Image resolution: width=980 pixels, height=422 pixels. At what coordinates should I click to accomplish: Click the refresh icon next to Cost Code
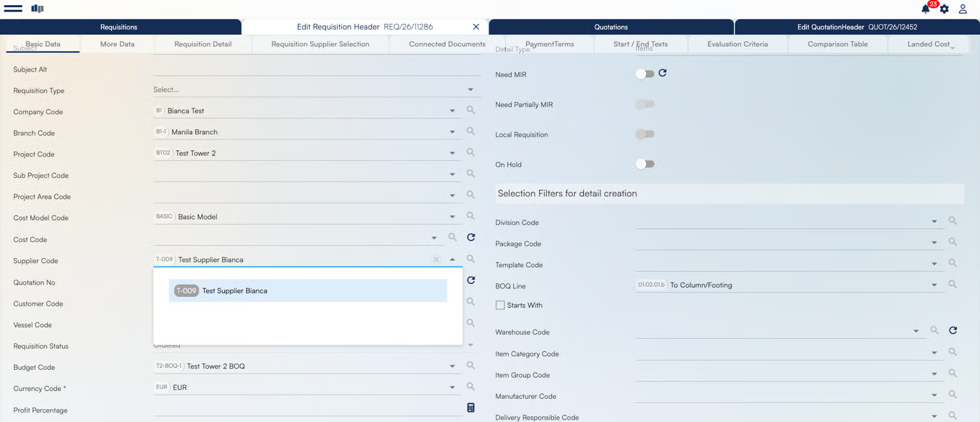click(471, 237)
